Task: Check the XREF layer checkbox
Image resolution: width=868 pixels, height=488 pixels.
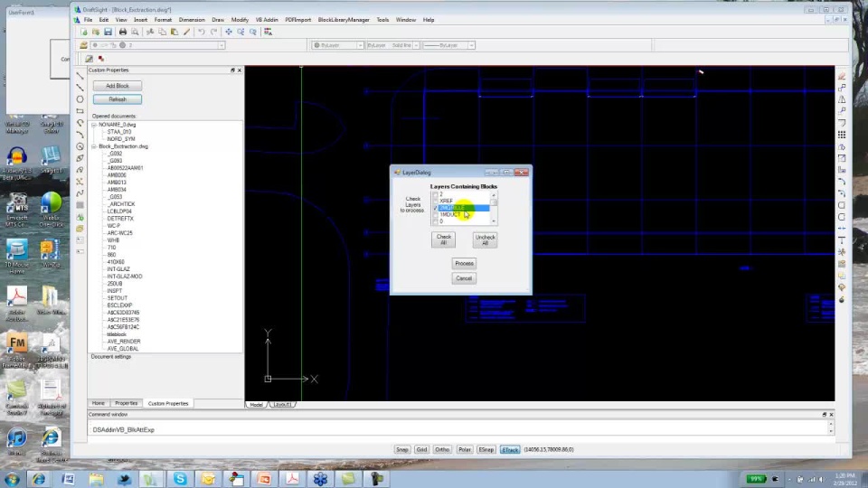Action: coord(435,201)
